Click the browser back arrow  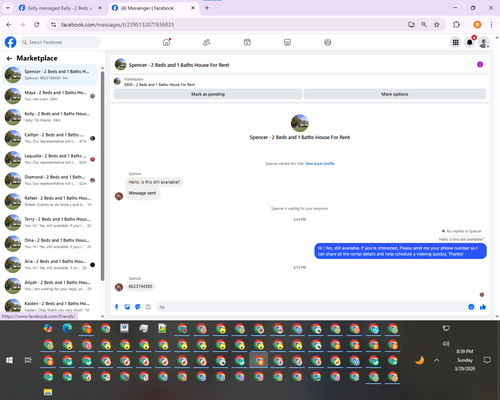(9, 25)
